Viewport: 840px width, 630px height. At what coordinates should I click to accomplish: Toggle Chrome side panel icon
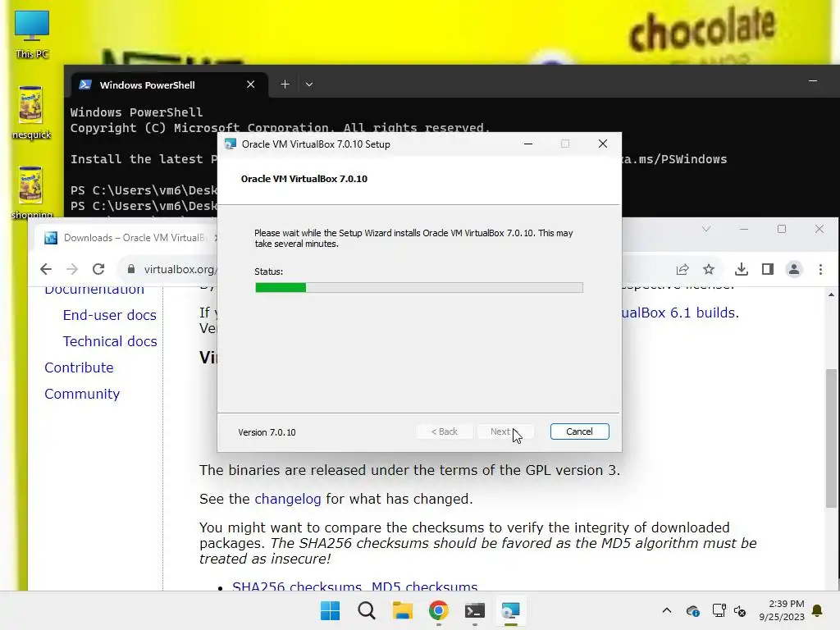pyautogui.click(x=768, y=269)
